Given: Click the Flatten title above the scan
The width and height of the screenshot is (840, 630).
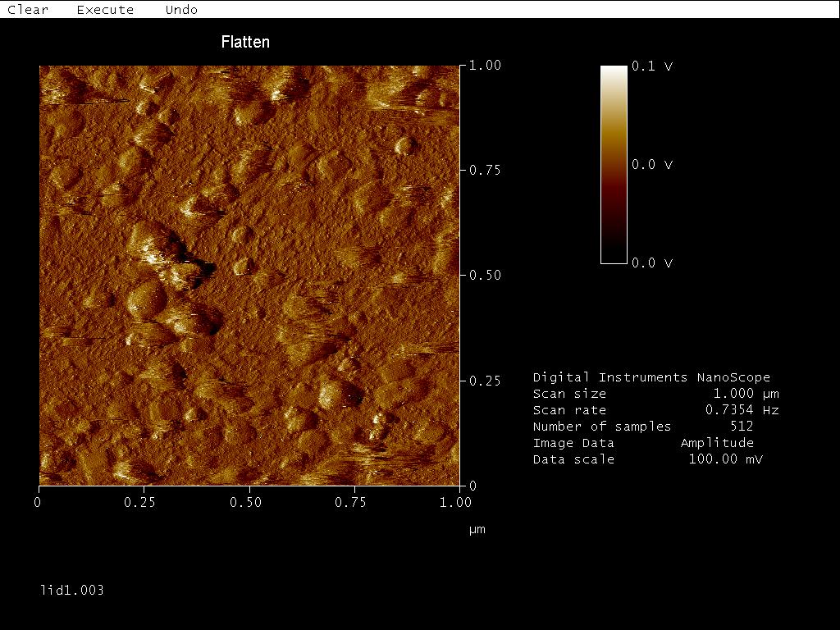Looking at the screenshot, I should coord(245,42).
